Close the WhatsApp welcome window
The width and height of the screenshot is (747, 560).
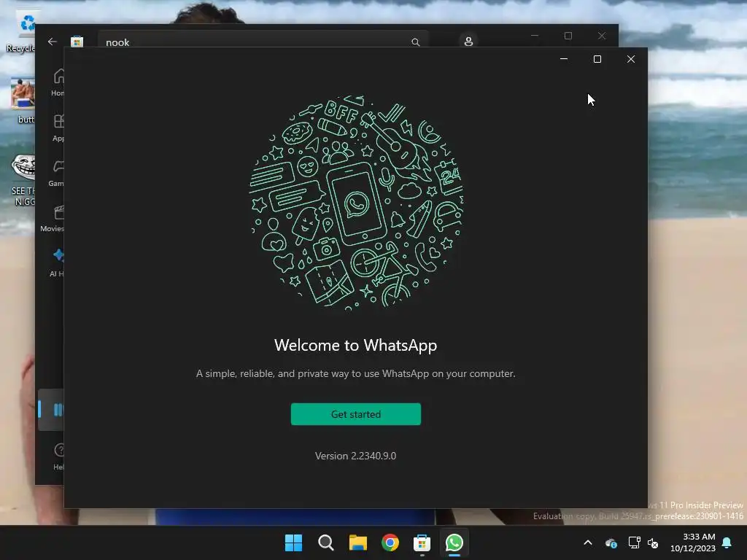[x=631, y=59]
